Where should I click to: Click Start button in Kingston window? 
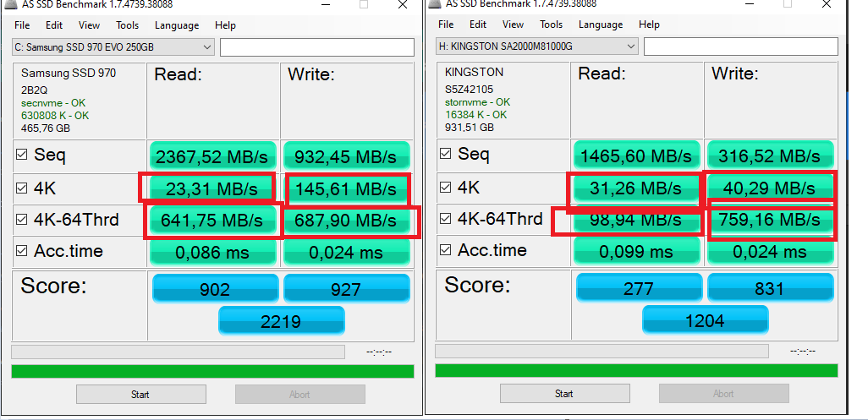[x=565, y=394]
